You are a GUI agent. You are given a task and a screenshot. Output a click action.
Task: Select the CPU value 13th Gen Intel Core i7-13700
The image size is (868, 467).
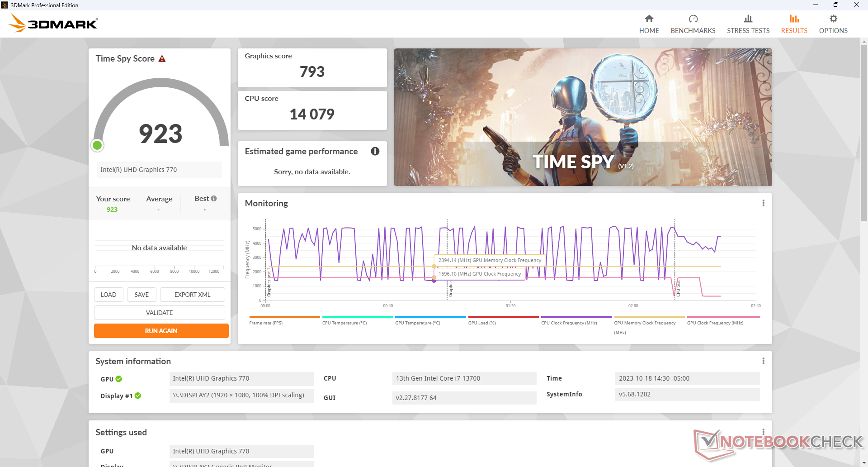point(464,378)
